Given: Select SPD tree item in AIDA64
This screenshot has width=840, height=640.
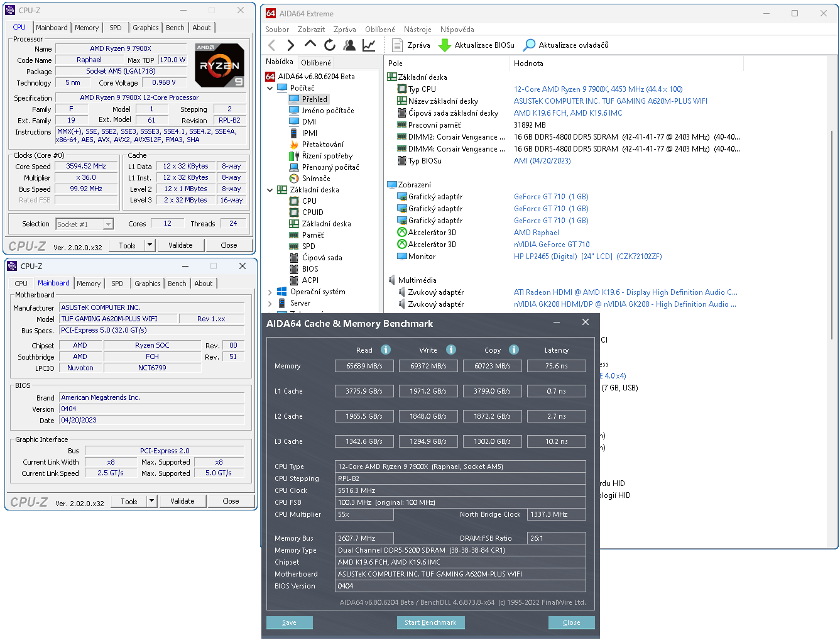Looking at the screenshot, I should point(302,246).
